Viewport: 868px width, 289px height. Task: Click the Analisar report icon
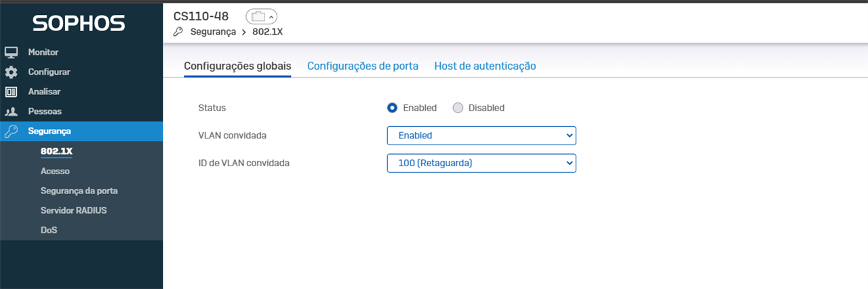(x=11, y=92)
